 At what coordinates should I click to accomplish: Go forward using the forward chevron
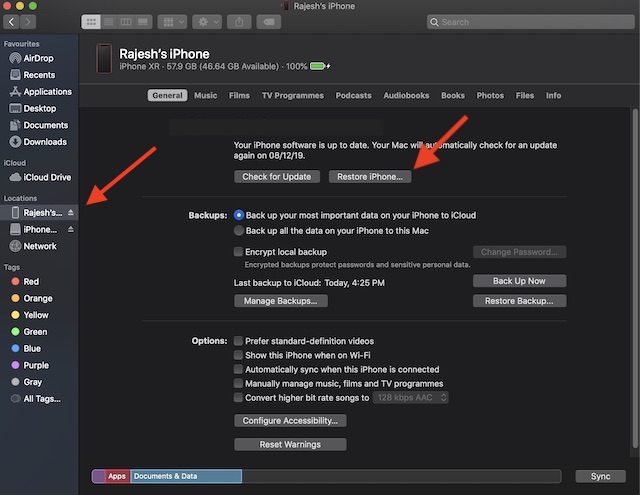28,22
